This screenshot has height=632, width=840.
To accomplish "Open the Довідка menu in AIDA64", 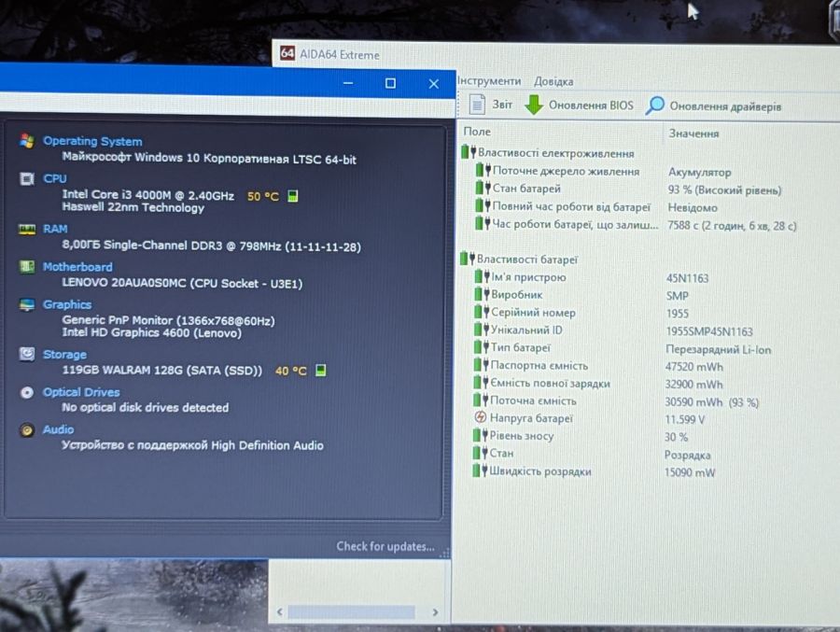I will click(553, 81).
